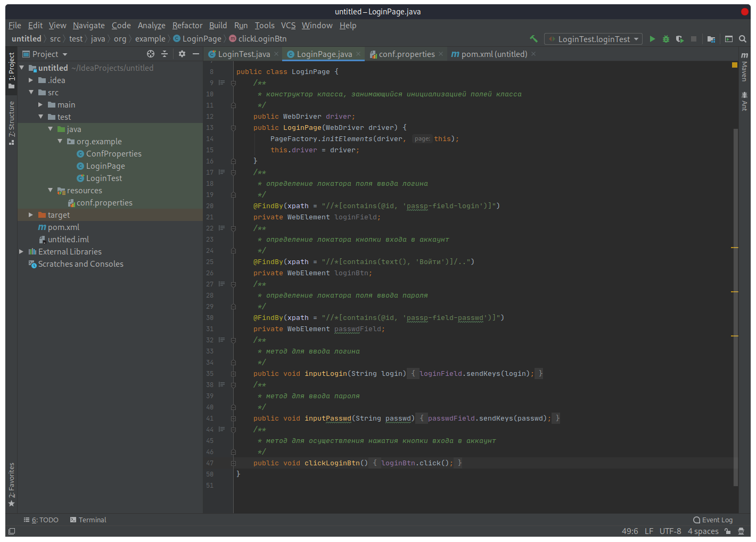The height and width of the screenshot is (542, 756).
Task: Start debugging with the bug icon
Action: tap(665, 39)
